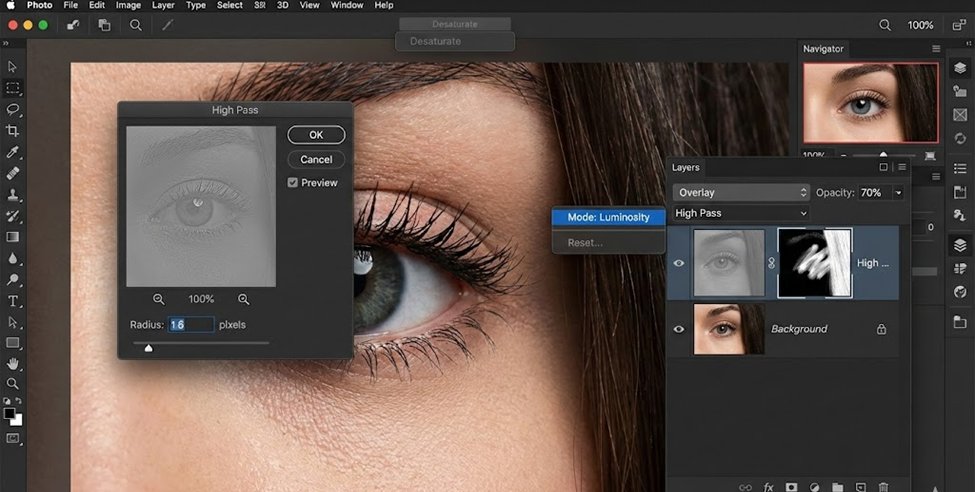975x492 pixels.
Task: Open the File menu
Action: tap(70, 5)
